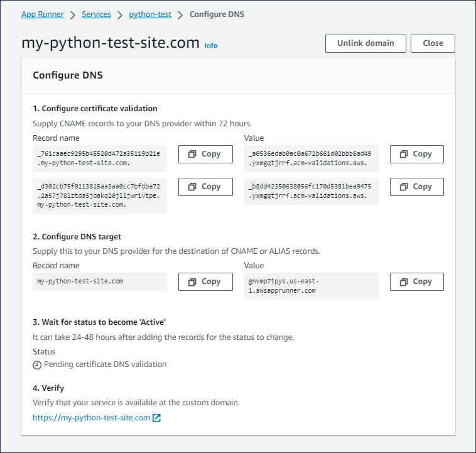
Task: Copy the DNS target record name
Action: tap(205, 281)
